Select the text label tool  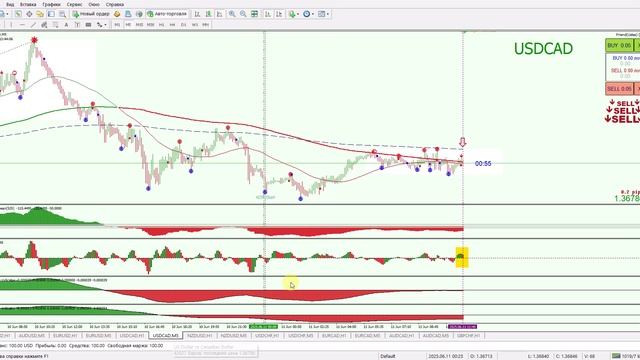tap(77, 25)
